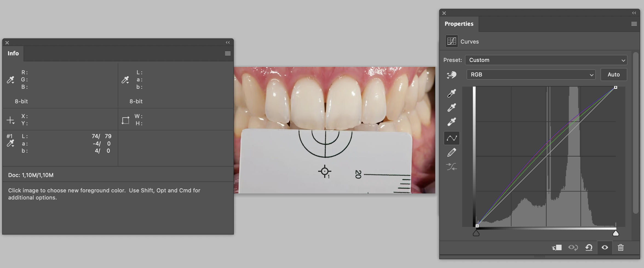Click the Curves adjustment icon in Properties
644x268 pixels.
[x=452, y=41]
